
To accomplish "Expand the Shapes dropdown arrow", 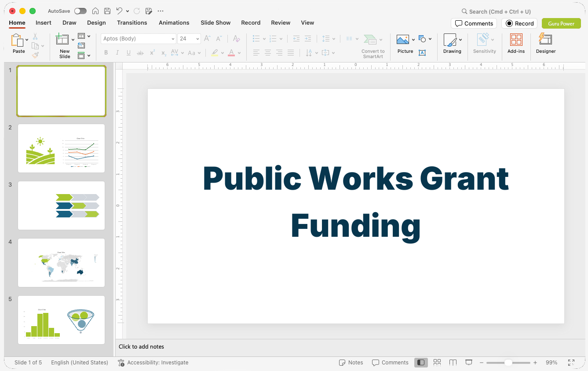I will point(430,39).
